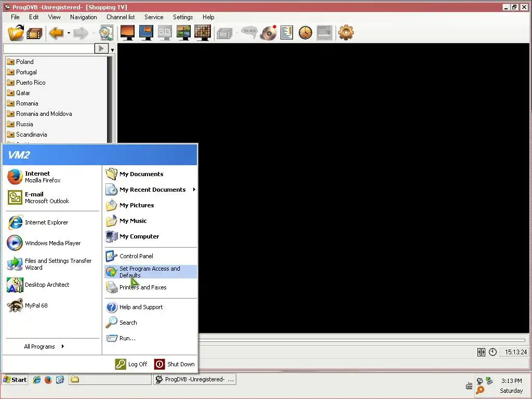Screen dimensions: 532x399
Task: Click the Shut Down button
Action: (x=175, y=364)
